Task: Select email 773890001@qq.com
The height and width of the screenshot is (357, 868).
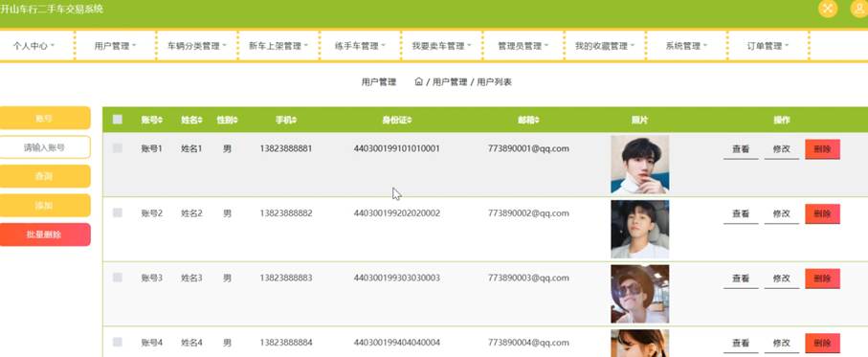Action: [x=528, y=148]
